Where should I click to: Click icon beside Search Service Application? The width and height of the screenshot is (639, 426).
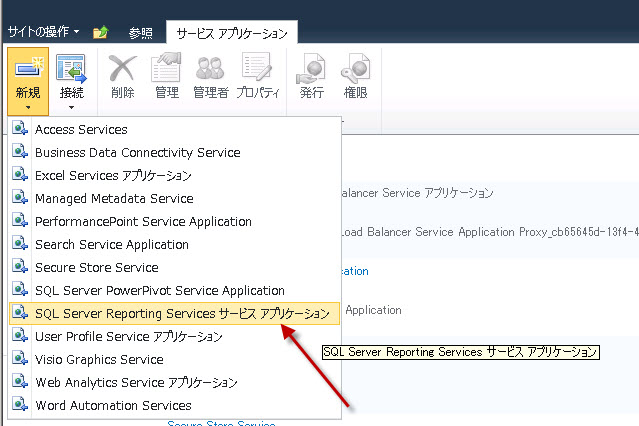click(x=20, y=243)
